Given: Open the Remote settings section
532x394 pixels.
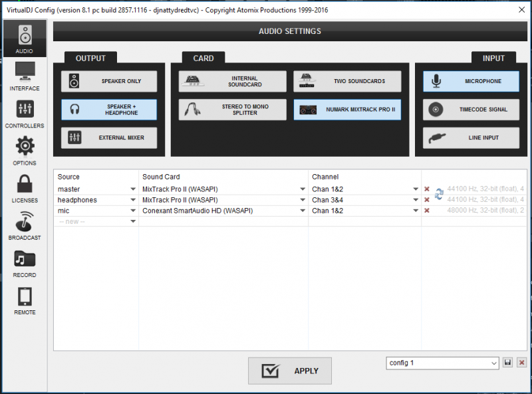Looking at the screenshot, I should click(x=25, y=300).
